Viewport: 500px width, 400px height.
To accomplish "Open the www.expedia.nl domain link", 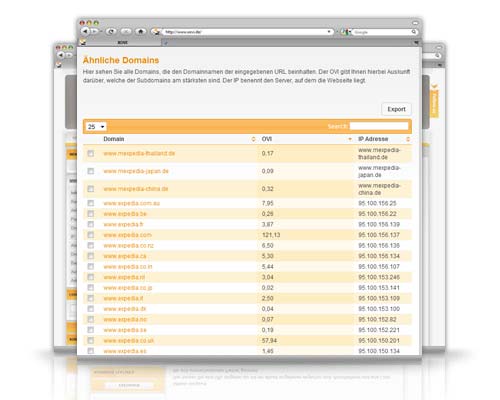I will point(124,277).
